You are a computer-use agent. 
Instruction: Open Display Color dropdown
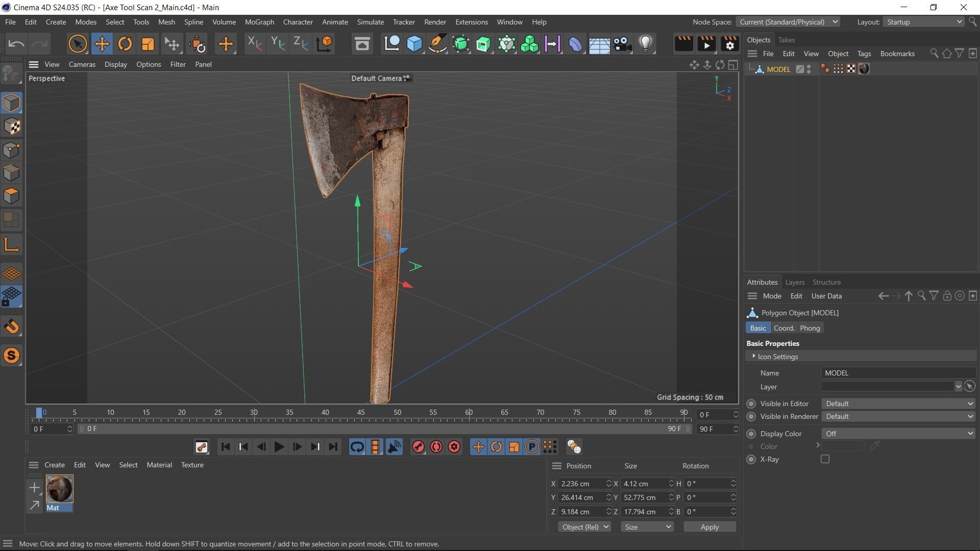tap(898, 434)
